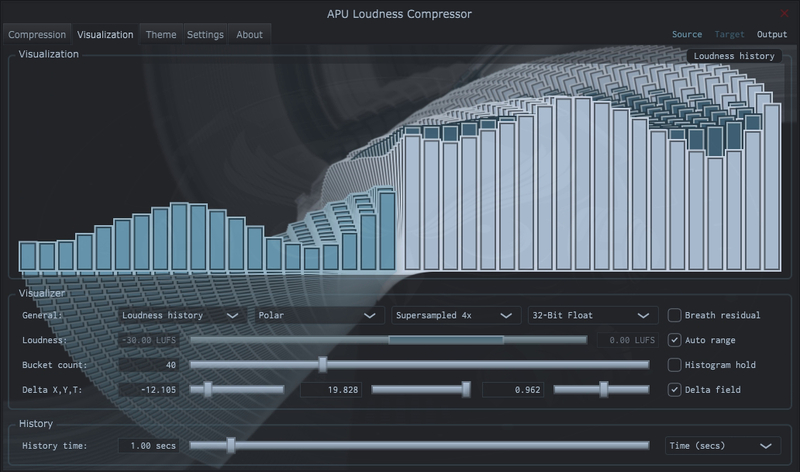Select the Output signal view
The image size is (800, 472).
771,34
